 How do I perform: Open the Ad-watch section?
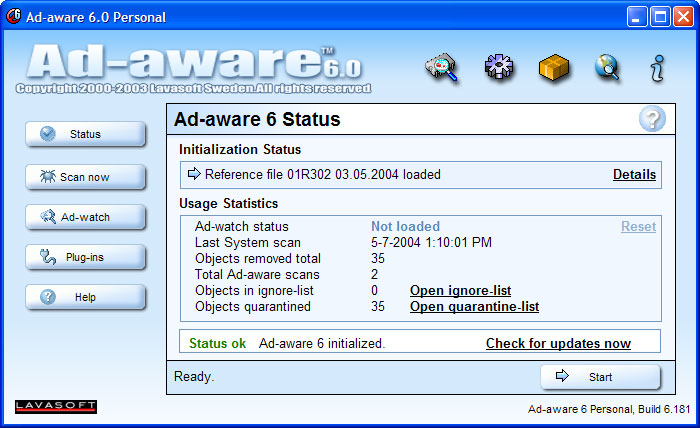(85, 217)
